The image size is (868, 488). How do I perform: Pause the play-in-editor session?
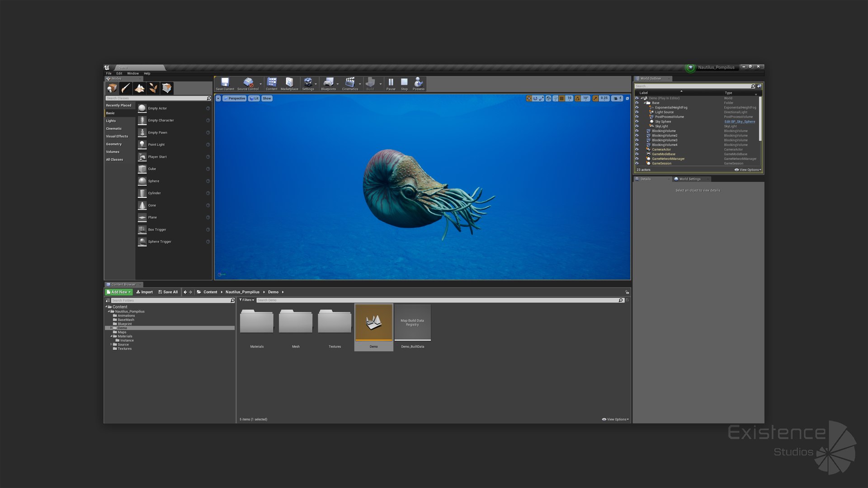pos(391,84)
